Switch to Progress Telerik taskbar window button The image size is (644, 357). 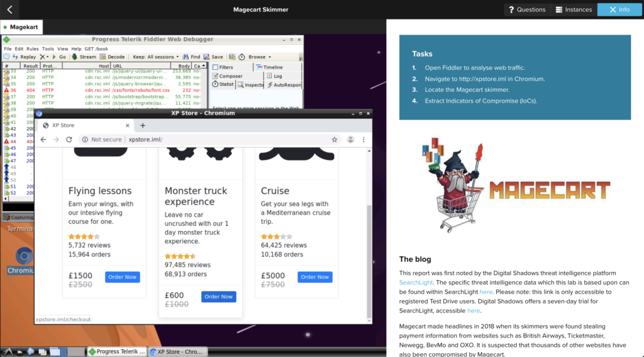tap(117, 352)
